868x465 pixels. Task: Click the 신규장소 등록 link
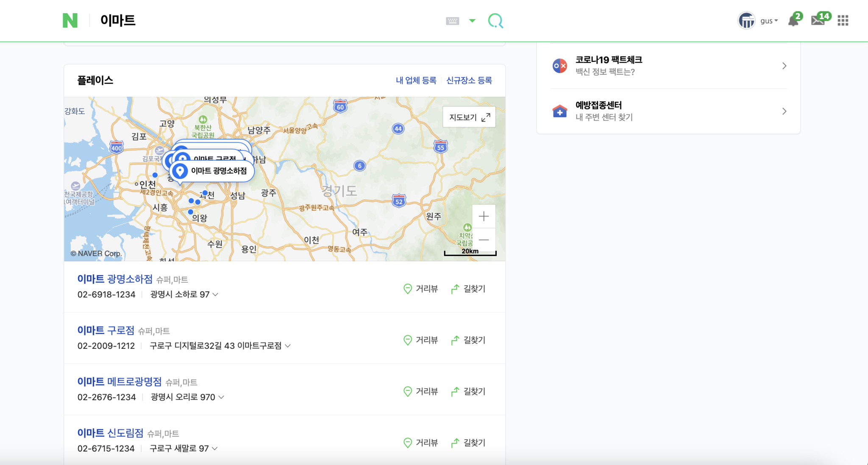469,81
